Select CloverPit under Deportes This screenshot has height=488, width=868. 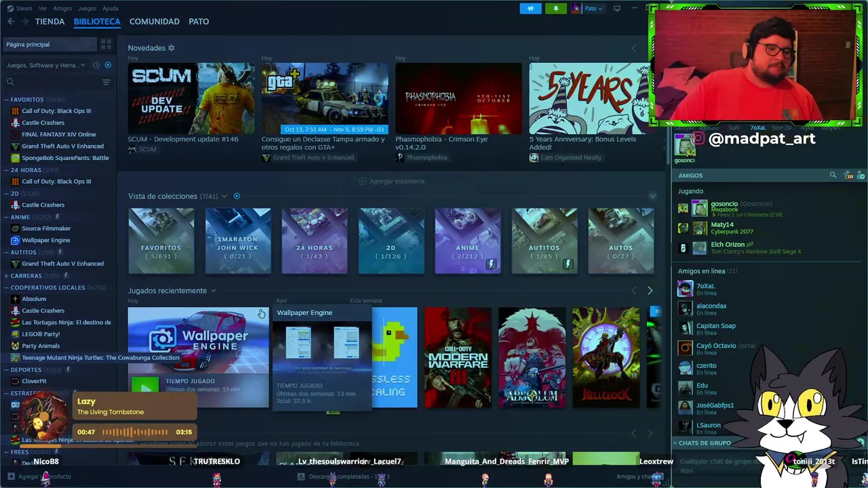(x=34, y=381)
